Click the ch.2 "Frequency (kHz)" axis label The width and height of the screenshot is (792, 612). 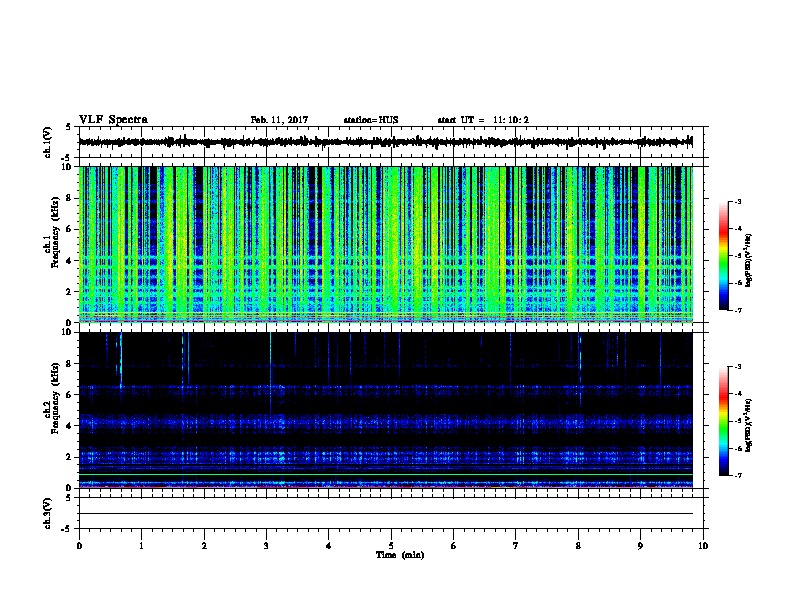(x=55, y=398)
